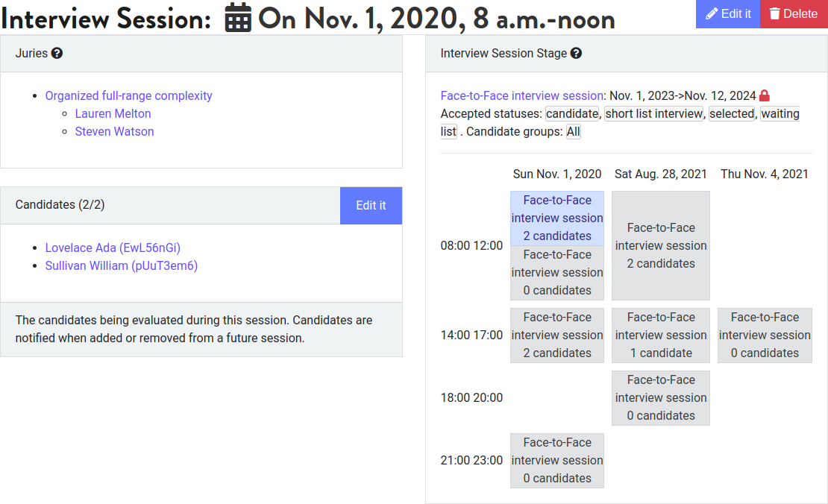Open Aug. 28, 2021 14:00 session with 1 candidate
This screenshot has width=828, height=504.
661,335
